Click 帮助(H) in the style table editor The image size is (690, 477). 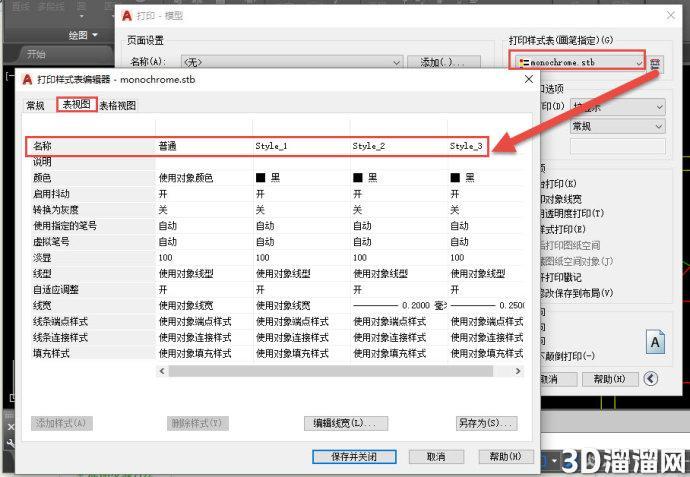pos(506,457)
